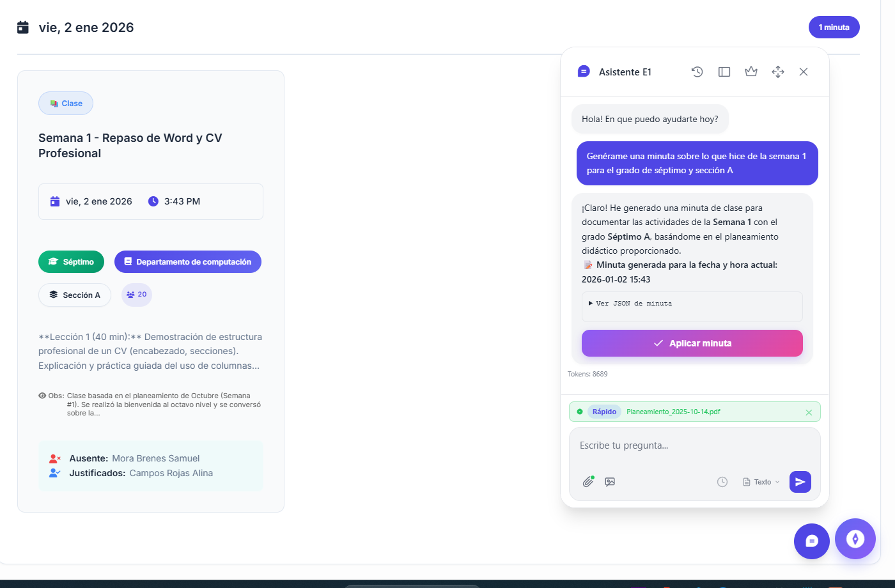Remove attached Planeamiento_2025-10-14.pdf file

(809, 412)
